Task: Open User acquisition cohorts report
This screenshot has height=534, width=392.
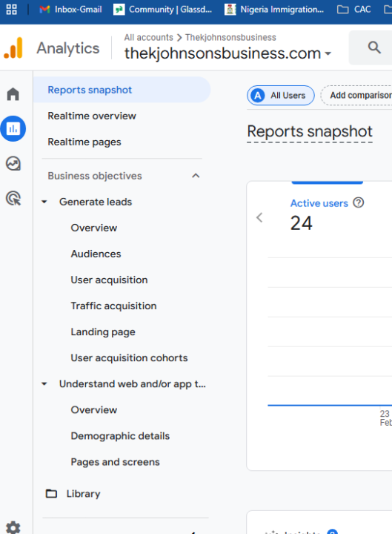Action: 129,358
